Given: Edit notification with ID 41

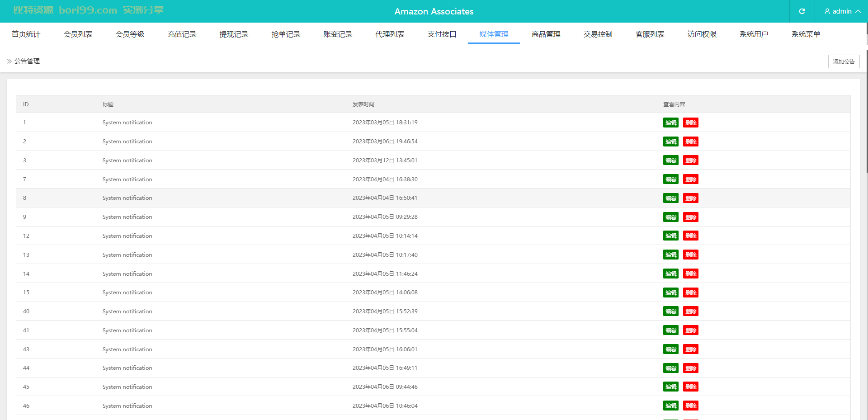Looking at the screenshot, I should point(671,330).
